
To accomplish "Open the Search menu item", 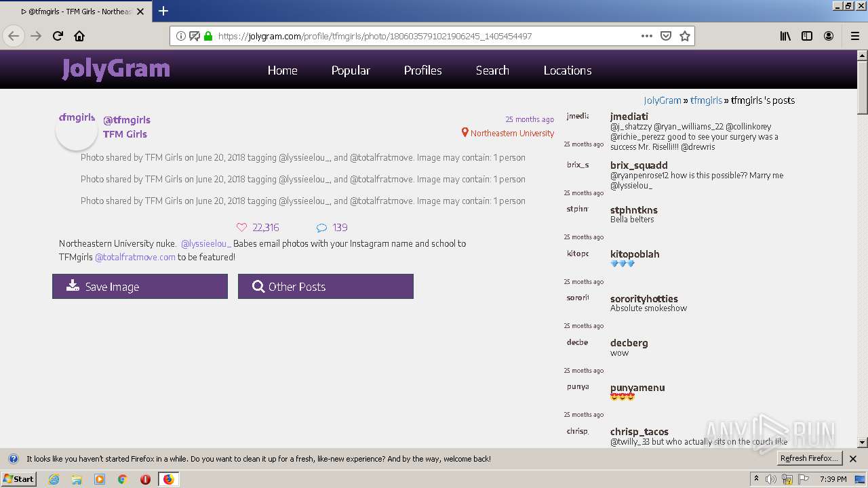I will (492, 70).
